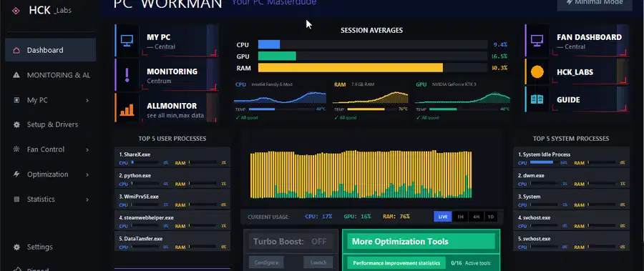Image resolution: width=644 pixels, height=271 pixels.
Task: Click the monitor icon on the MY PC card
Action: point(127,41)
